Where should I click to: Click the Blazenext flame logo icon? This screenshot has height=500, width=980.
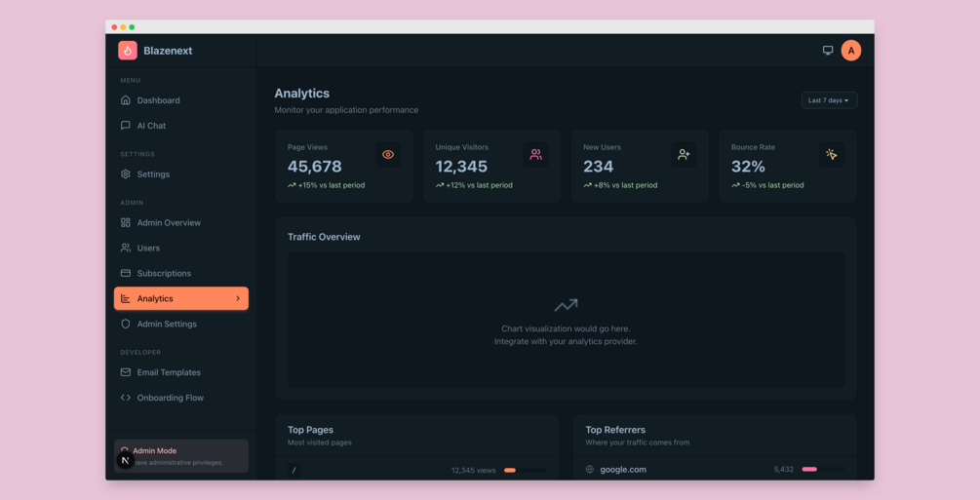click(128, 51)
